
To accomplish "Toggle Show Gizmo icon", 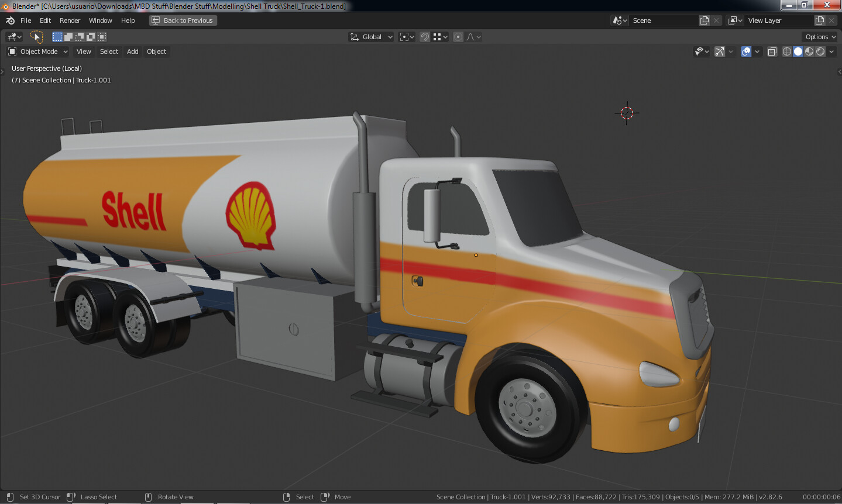I will tap(720, 51).
